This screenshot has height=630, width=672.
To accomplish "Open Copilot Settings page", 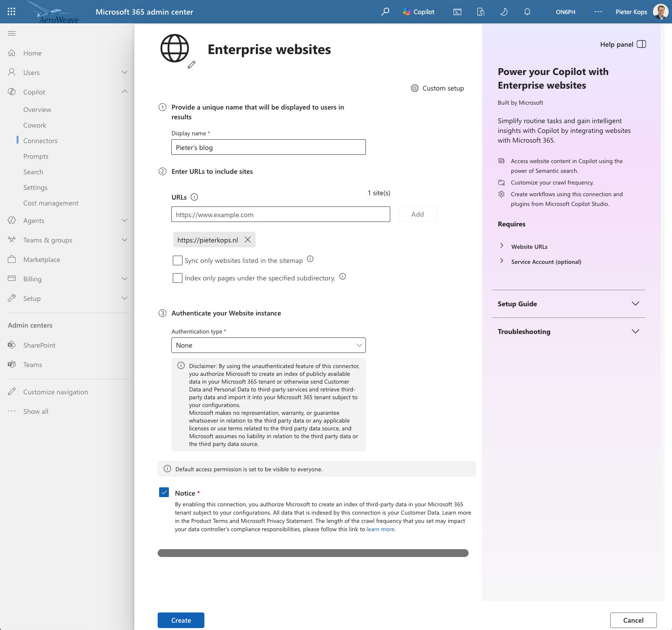I will click(36, 187).
